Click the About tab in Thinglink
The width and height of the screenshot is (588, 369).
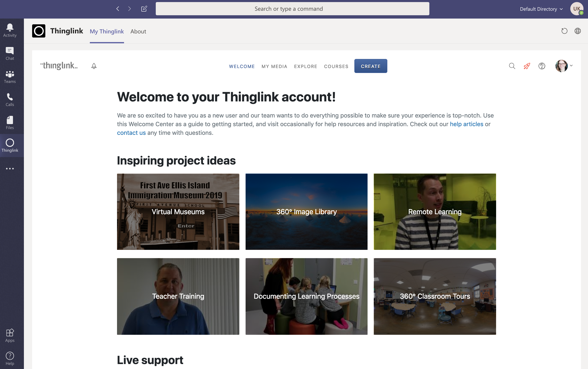[x=138, y=31]
